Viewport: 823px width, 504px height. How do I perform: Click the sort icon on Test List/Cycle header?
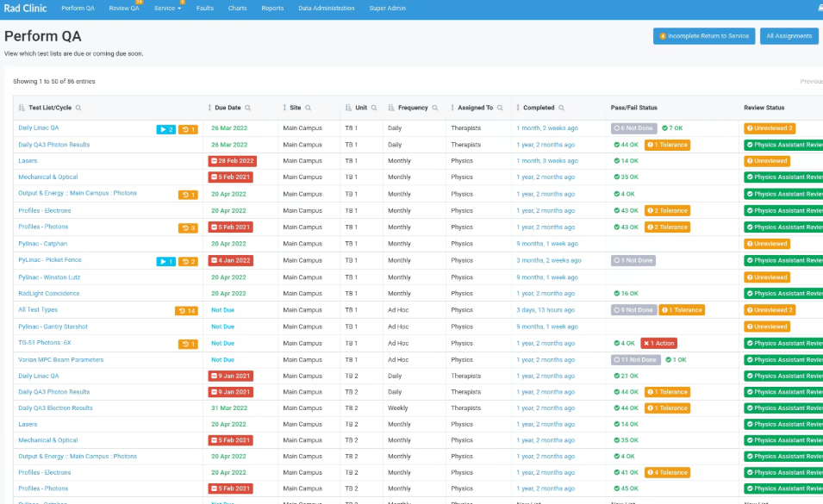pos(22,108)
